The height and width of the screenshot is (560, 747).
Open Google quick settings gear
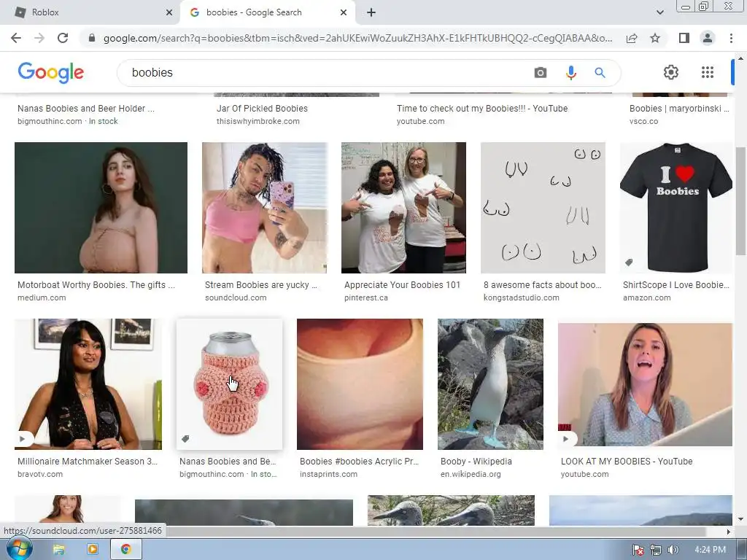671,72
